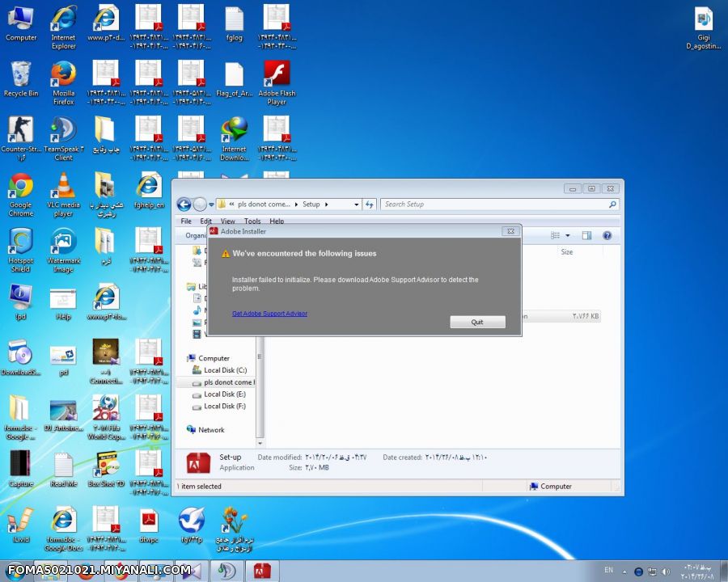The height and width of the screenshot is (582, 728).
Task: Select Local Disk (F:) in navigation pane
Action: 224,406
